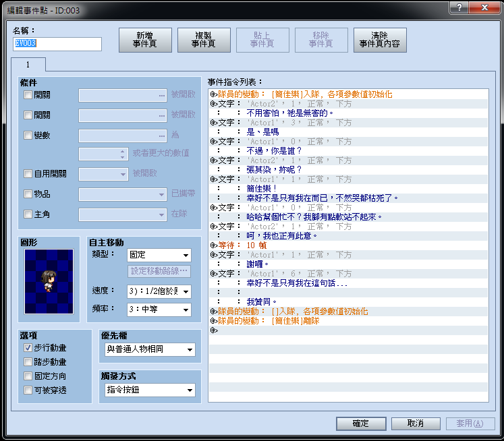Switch to event page tab 1
The image size is (504, 441).
coord(28,65)
